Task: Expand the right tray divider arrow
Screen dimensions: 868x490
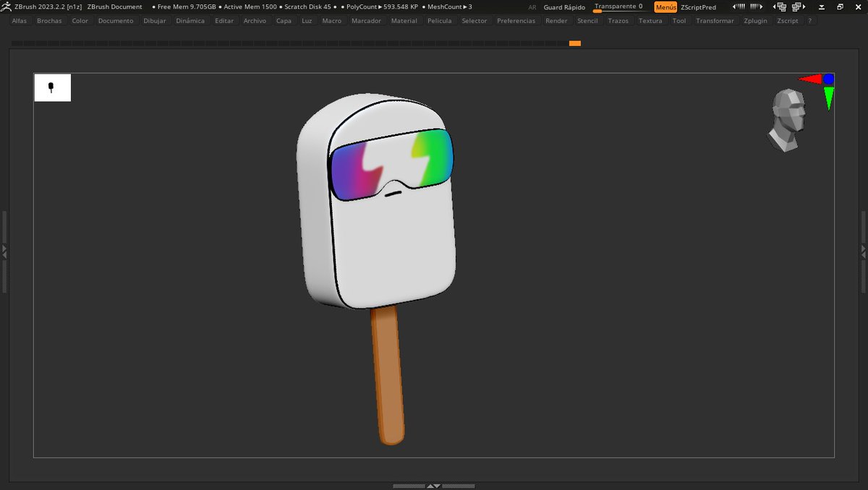Action: tap(864, 251)
